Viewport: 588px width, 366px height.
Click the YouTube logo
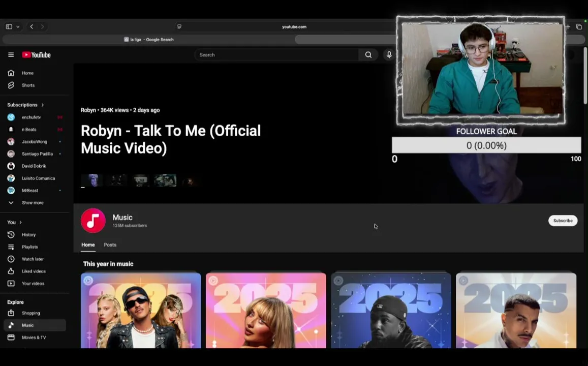[36, 55]
